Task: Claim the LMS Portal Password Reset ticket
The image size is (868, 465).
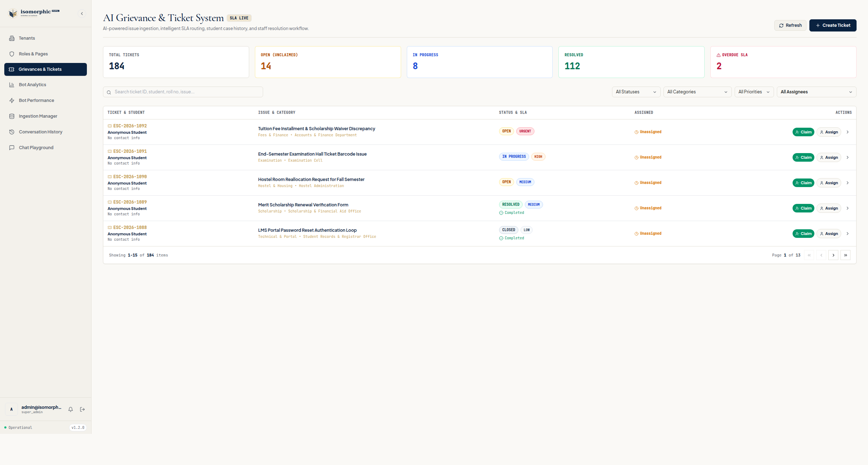Action: point(803,234)
